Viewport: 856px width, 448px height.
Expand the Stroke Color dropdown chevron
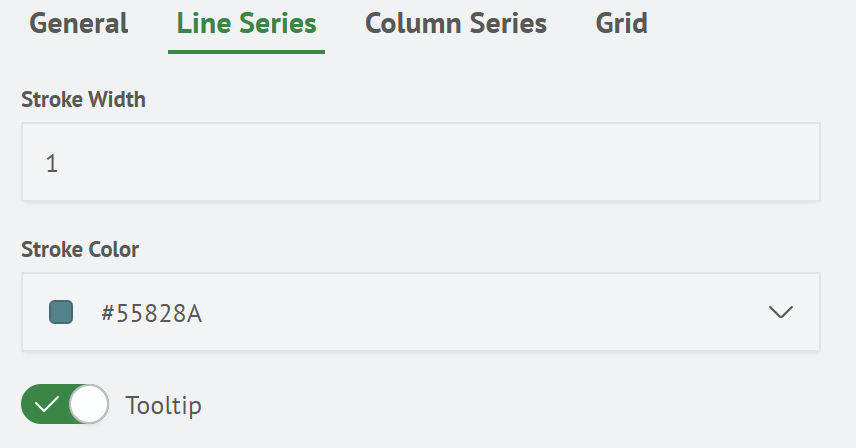point(780,312)
